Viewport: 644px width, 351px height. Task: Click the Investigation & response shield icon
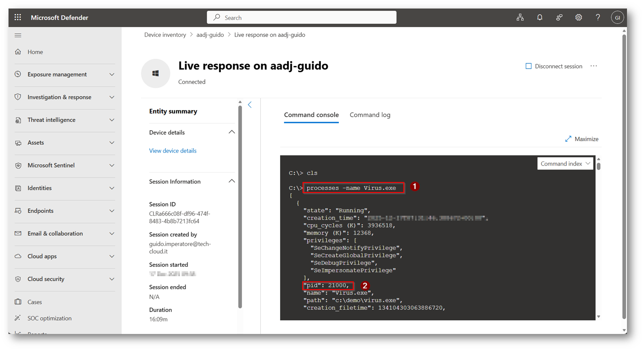click(18, 97)
